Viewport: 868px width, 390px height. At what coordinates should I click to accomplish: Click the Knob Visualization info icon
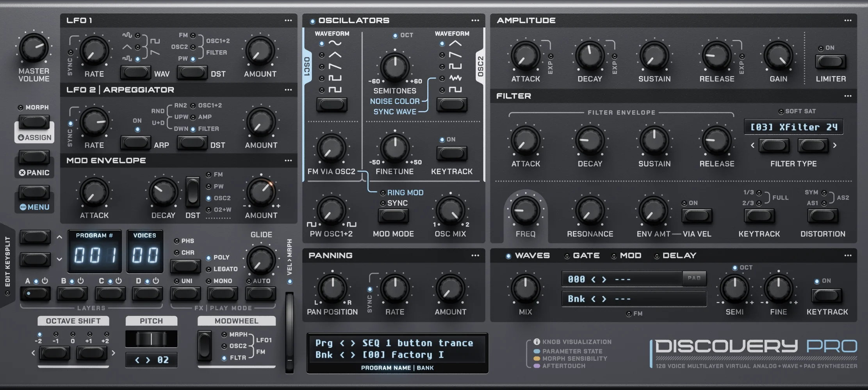(537, 342)
